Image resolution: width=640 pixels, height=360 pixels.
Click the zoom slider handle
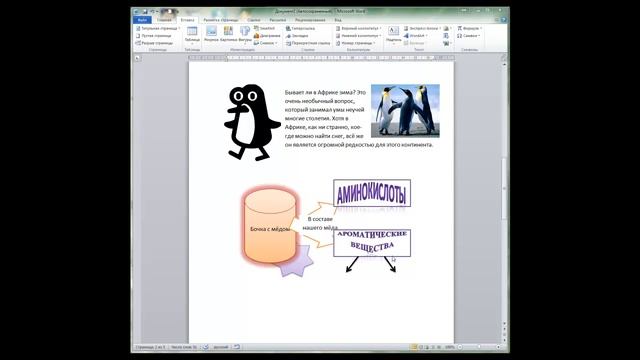pos(479,347)
